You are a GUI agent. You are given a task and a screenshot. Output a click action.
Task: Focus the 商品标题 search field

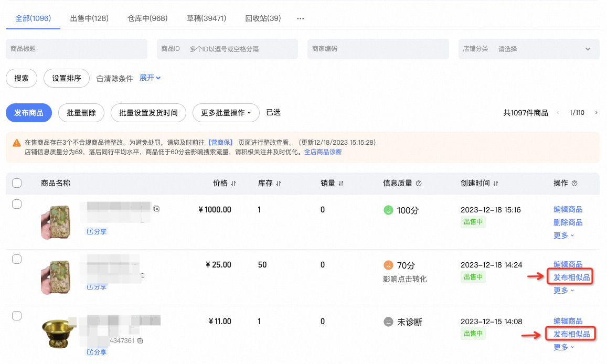(77, 49)
